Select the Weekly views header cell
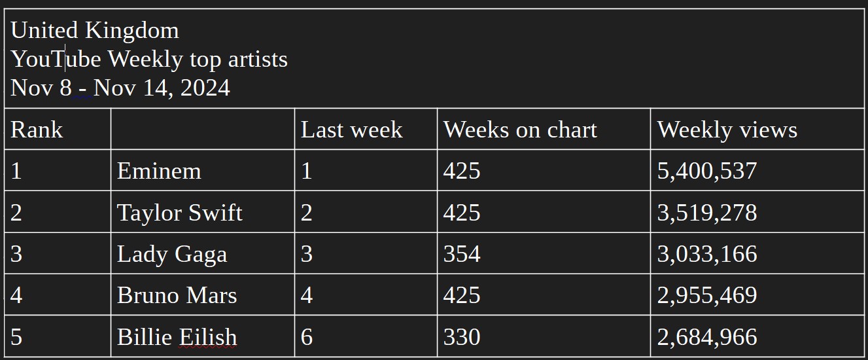 click(757, 129)
